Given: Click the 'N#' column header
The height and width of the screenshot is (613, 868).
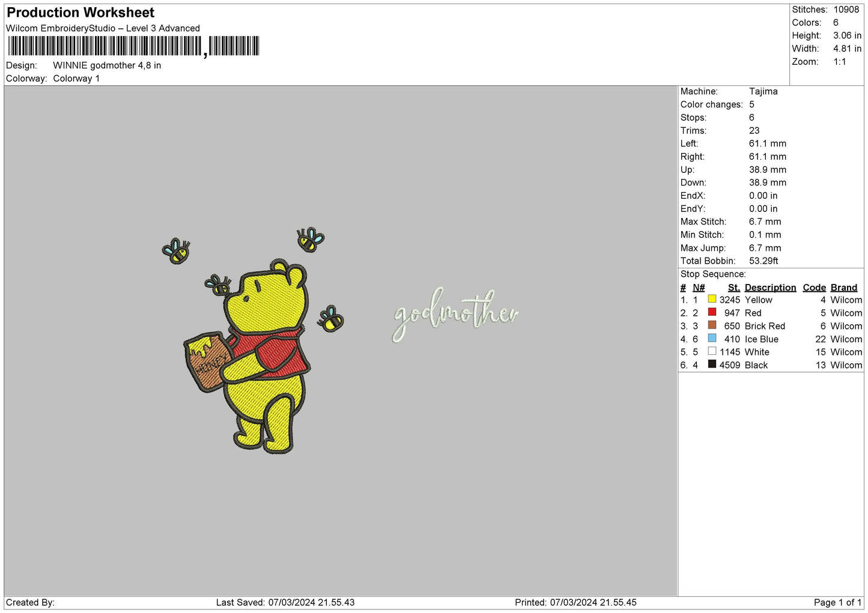Looking at the screenshot, I should coord(699,288).
